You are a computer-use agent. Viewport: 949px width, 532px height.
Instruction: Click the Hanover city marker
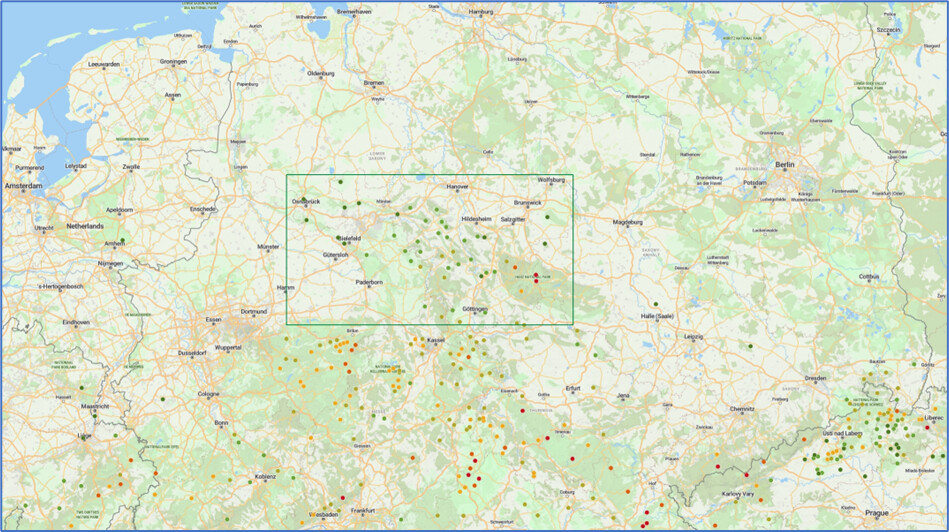click(457, 191)
